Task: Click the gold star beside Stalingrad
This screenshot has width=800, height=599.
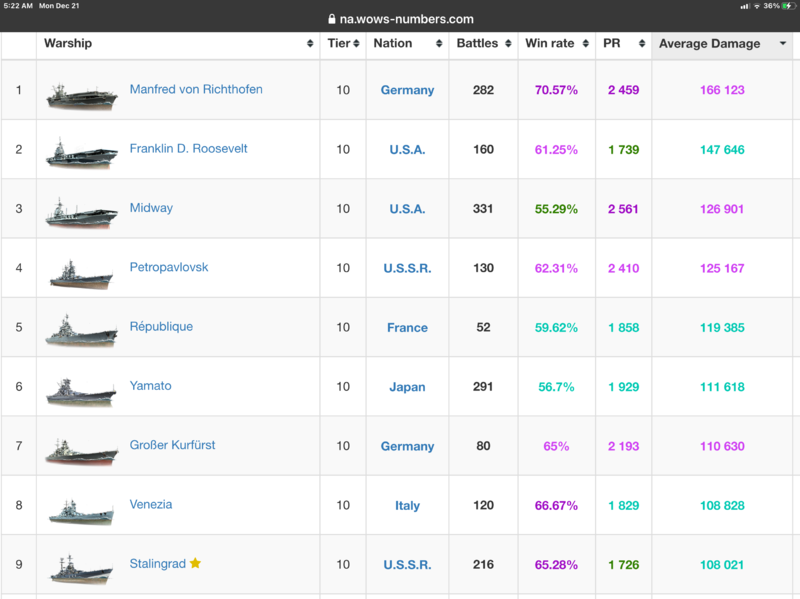Action: coord(196,564)
